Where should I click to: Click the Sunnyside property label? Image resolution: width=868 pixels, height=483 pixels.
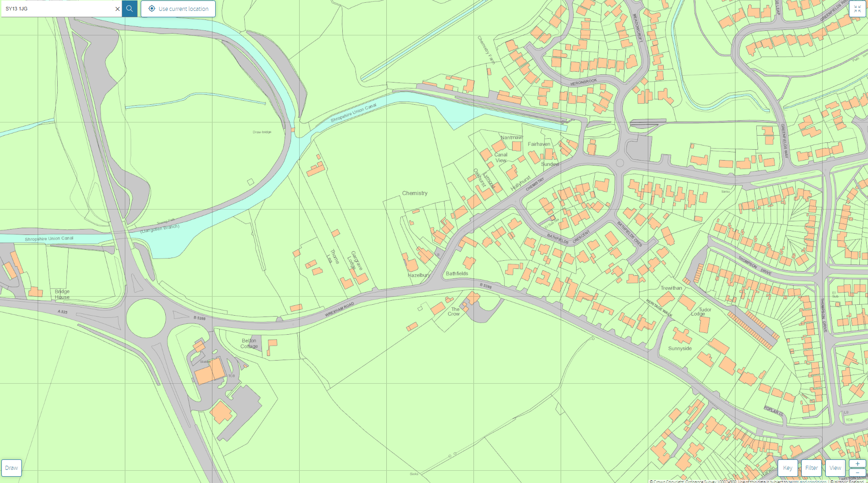coord(680,349)
